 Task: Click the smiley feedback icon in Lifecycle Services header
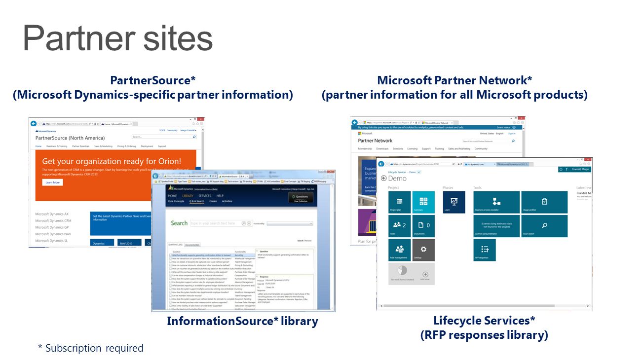click(561, 169)
